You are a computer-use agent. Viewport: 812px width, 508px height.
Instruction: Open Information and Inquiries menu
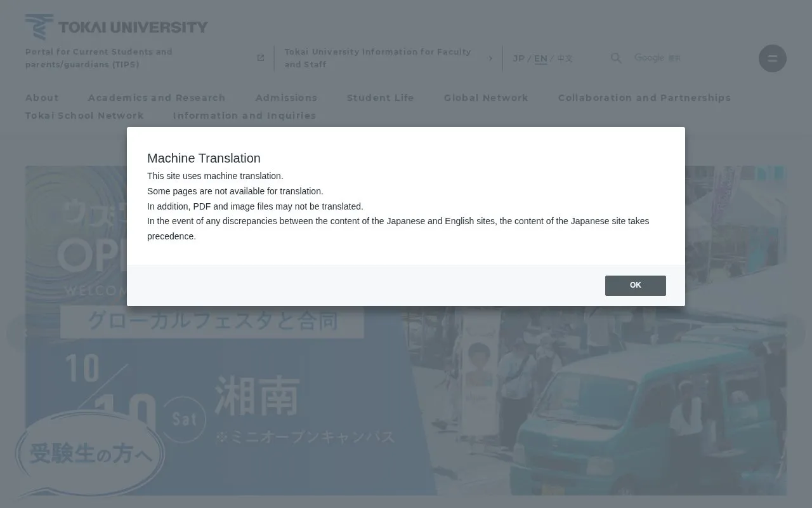click(x=244, y=116)
